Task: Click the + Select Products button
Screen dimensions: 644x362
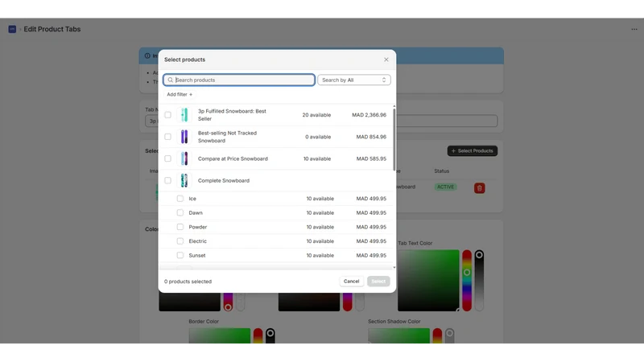Action: [x=473, y=150]
